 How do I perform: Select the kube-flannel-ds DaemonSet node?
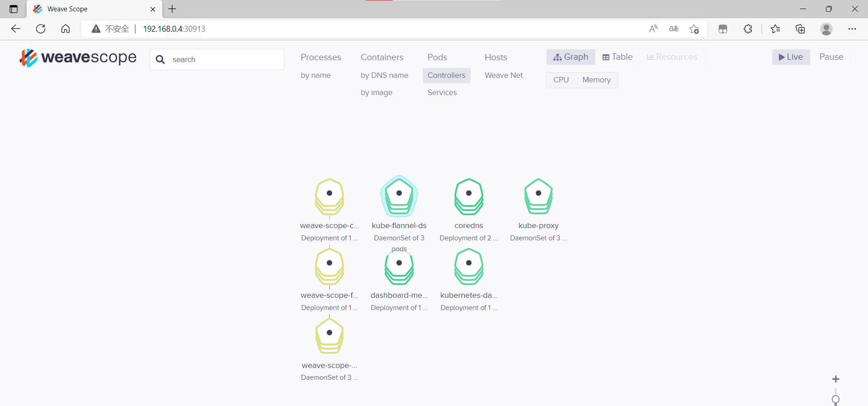coord(399,196)
